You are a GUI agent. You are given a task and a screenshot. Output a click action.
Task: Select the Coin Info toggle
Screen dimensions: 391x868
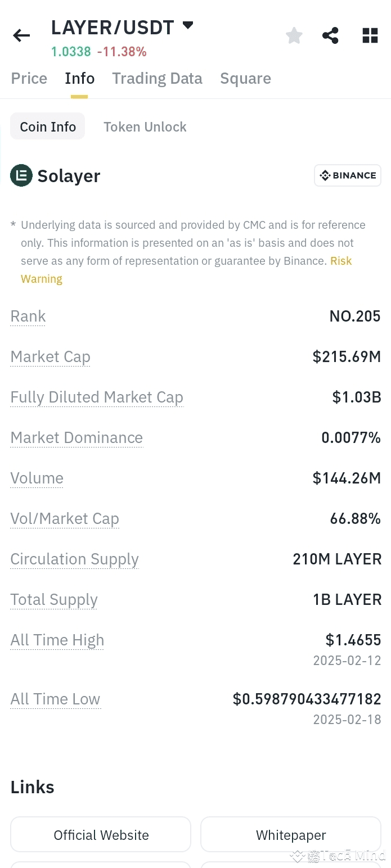click(48, 126)
